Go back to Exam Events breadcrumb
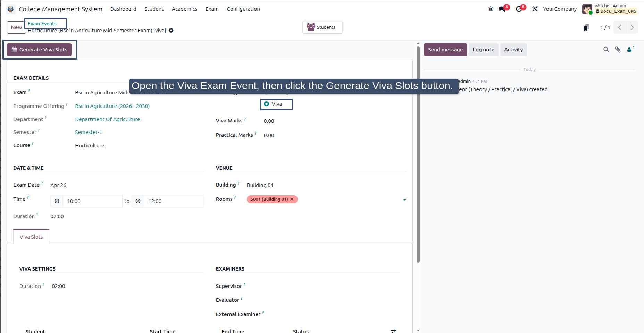 (x=42, y=24)
